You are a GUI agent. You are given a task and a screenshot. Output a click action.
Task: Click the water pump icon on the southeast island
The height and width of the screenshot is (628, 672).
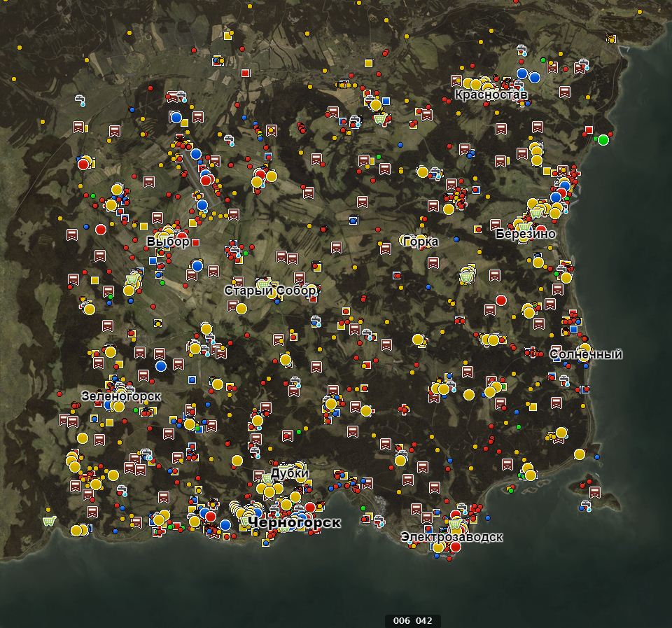click(586, 505)
